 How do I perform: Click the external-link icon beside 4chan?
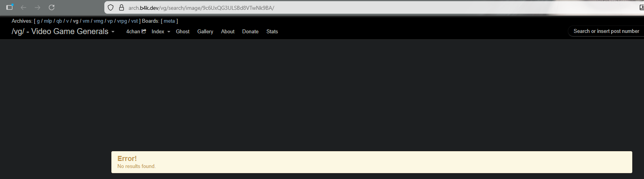143,31
